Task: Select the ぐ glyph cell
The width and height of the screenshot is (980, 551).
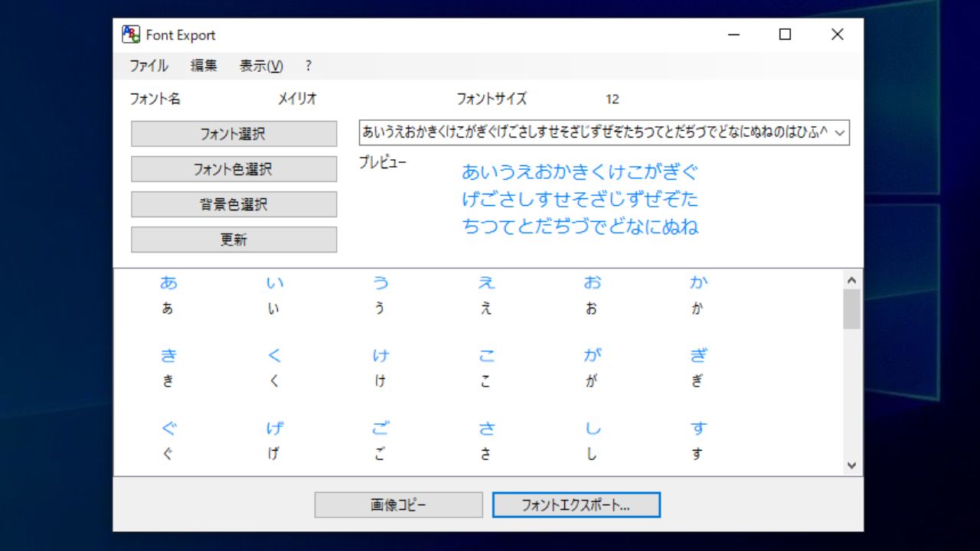Action: (x=168, y=440)
